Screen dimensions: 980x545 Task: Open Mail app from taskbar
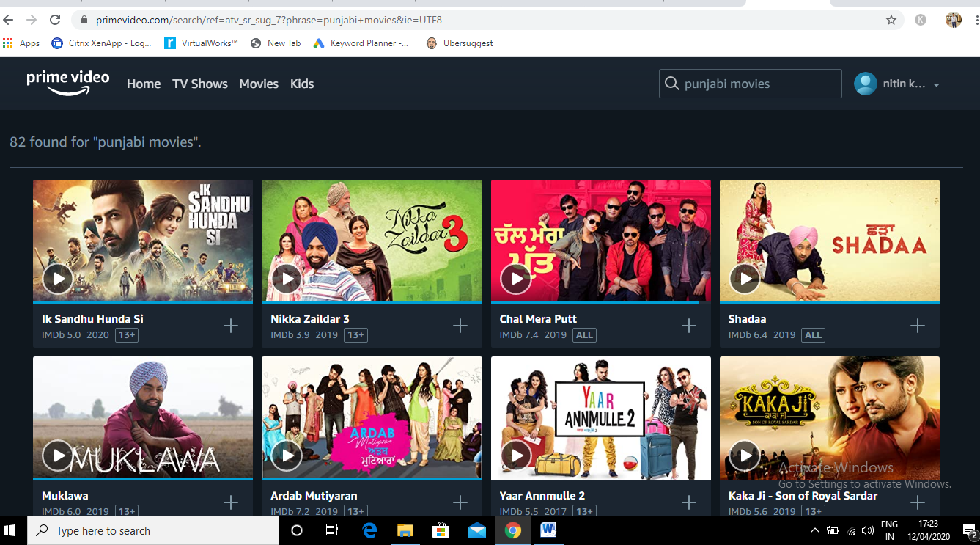click(x=476, y=530)
